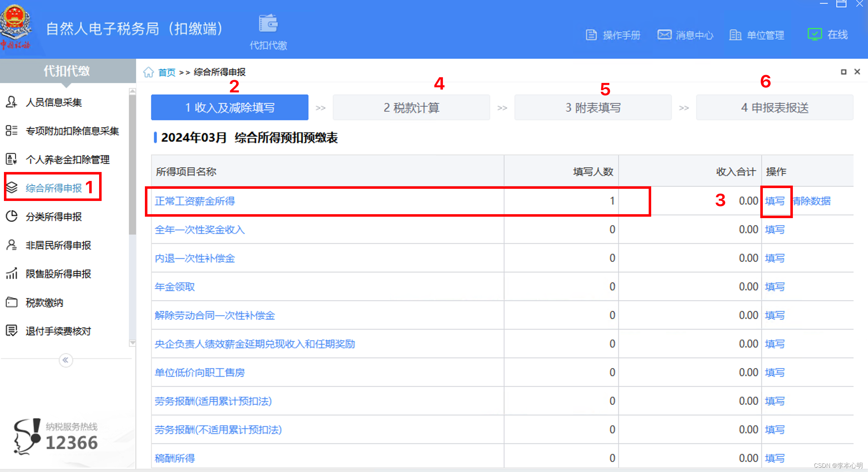Viewport: 868px width, 472px height.
Task: Open 税款缴纳 in sidebar
Action: [x=44, y=303]
